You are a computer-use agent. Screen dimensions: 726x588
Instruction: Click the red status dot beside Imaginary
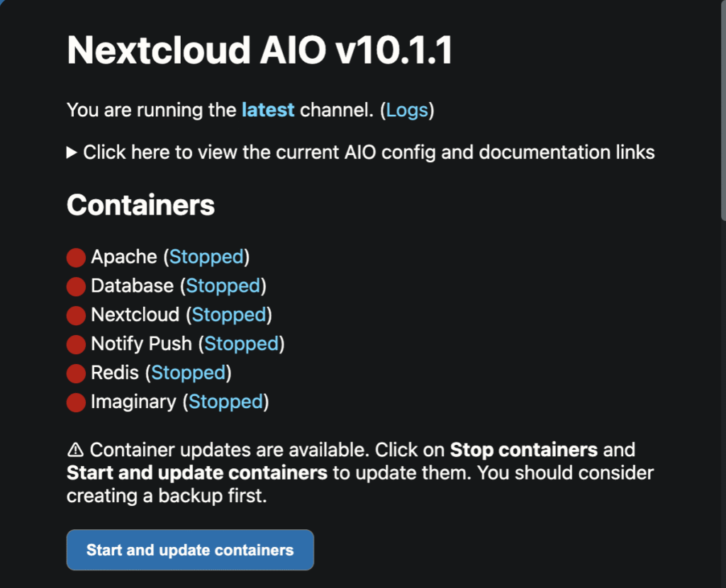click(x=76, y=403)
